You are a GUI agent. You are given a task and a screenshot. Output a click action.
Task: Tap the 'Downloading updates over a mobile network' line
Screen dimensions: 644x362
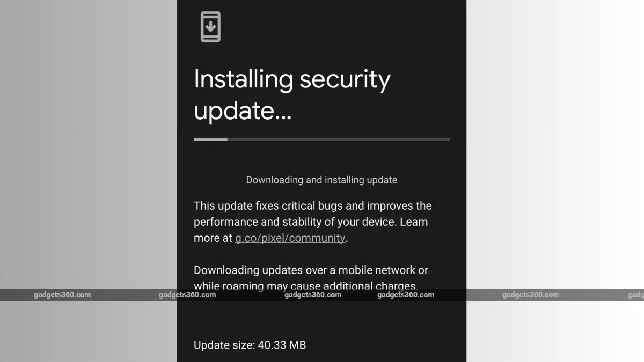point(311,270)
